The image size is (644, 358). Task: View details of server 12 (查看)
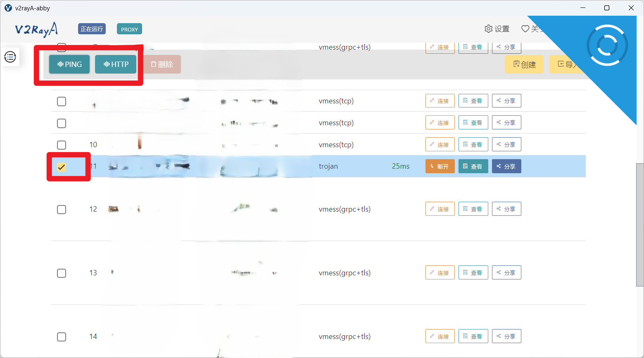pyautogui.click(x=473, y=209)
